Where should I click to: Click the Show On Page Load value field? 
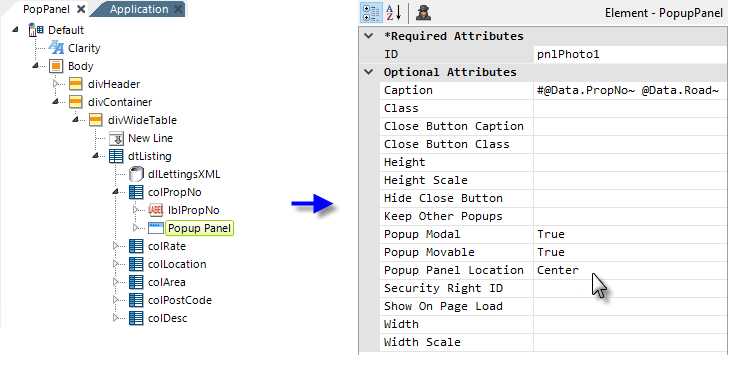coord(630,306)
